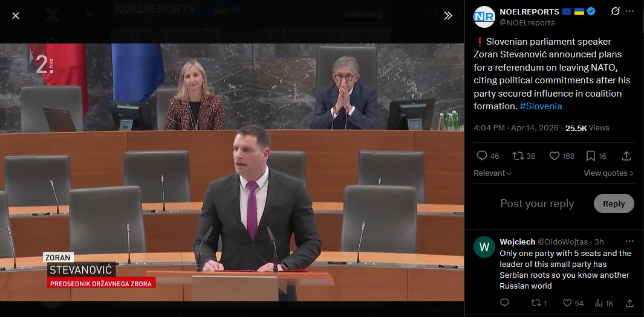Click the 3h time on Wojciech's comment
This screenshot has height=317, width=644.
click(599, 242)
